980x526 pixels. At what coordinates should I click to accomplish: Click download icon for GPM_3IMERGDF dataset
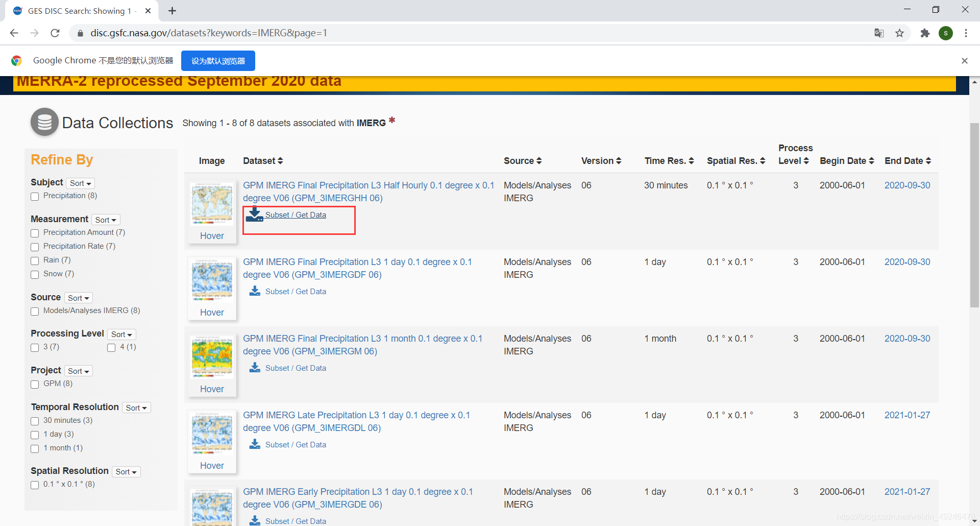point(255,291)
